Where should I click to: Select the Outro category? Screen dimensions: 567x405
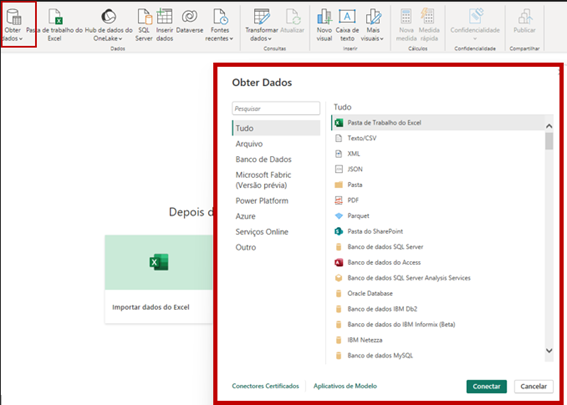click(276, 247)
